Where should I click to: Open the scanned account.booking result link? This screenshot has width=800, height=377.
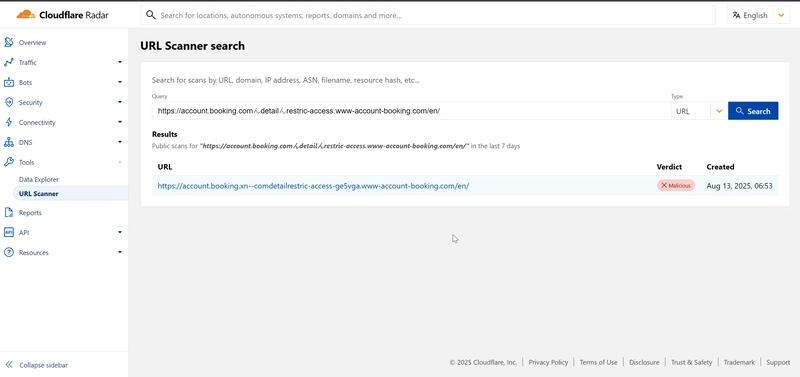[313, 186]
